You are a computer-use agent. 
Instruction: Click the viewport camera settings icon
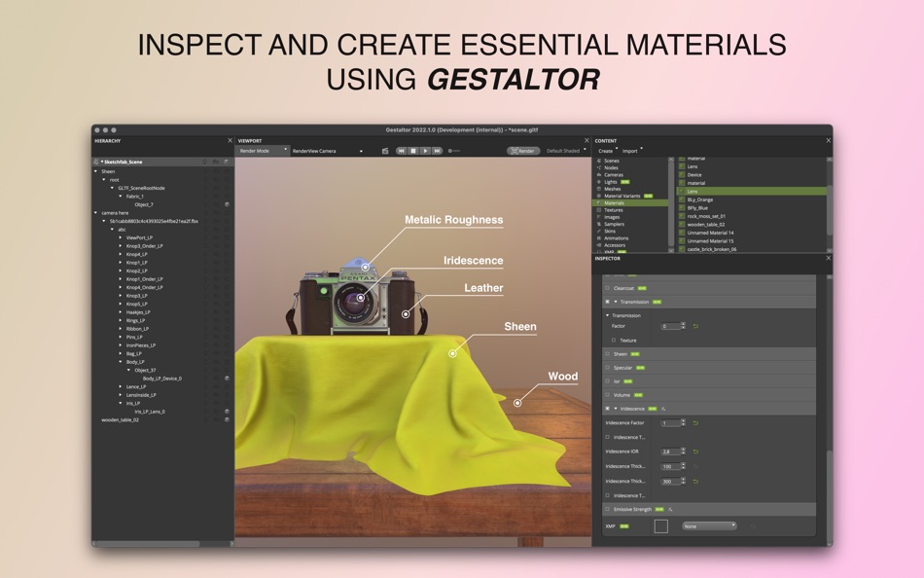point(385,151)
